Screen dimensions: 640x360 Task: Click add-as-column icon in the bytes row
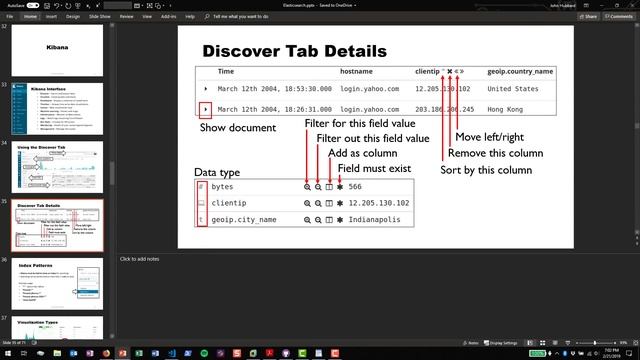click(329, 187)
